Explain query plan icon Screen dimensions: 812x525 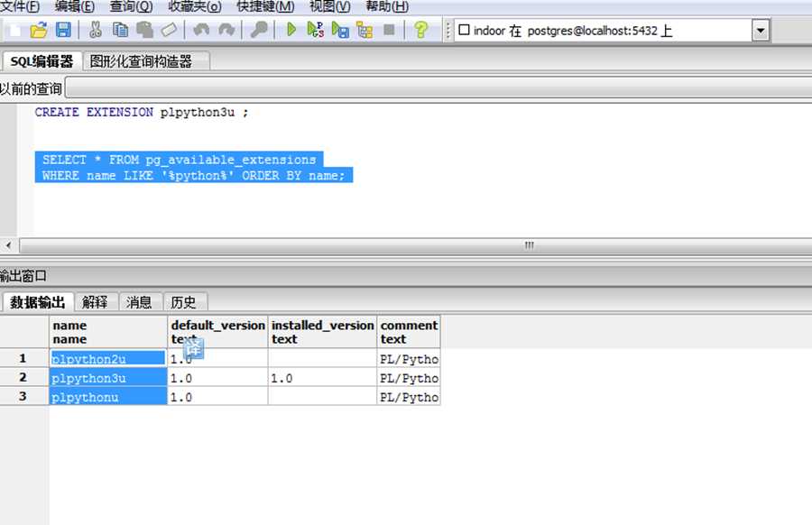coord(364,30)
